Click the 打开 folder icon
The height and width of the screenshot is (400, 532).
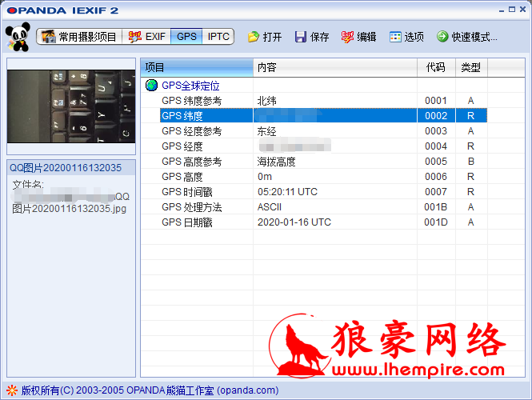[x=253, y=37]
